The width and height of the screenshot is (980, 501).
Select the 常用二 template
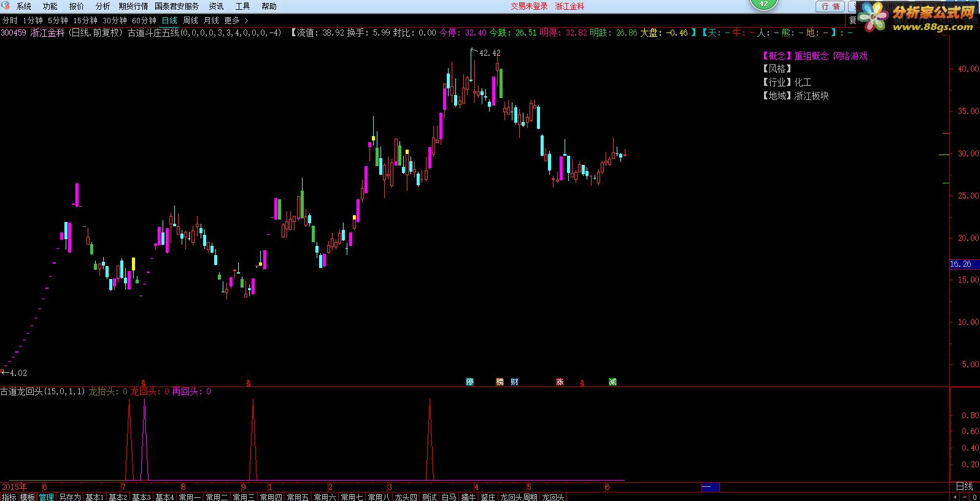coord(217,497)
